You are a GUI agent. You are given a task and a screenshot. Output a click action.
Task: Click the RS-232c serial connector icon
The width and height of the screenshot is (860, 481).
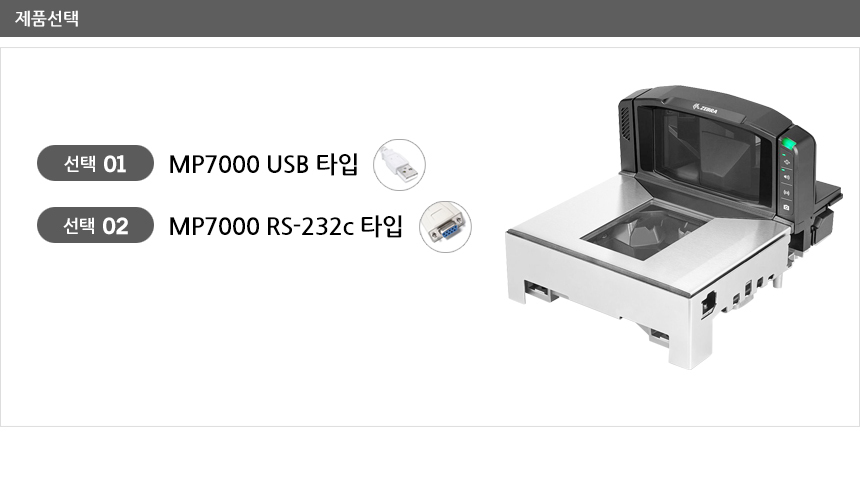[x=445, y=227]
